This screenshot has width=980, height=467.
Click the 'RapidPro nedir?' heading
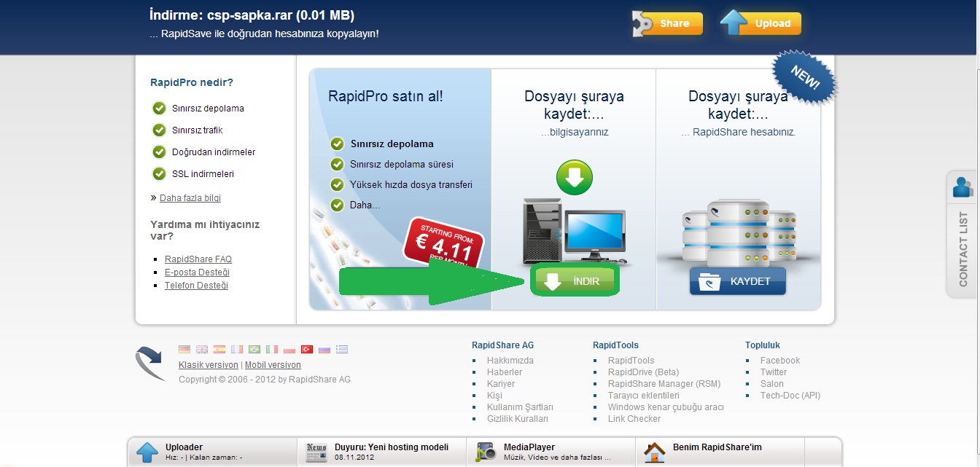[192, 82]
